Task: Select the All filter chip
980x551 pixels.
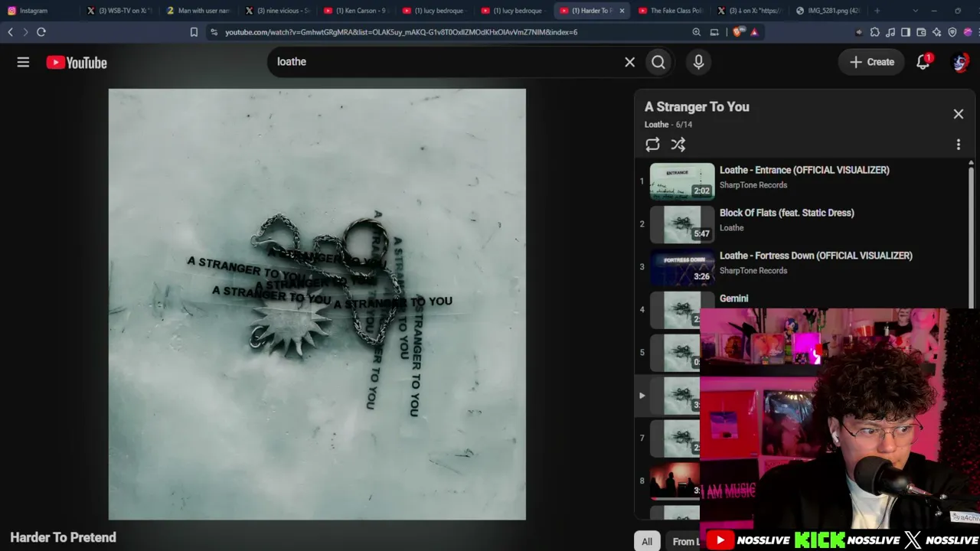Action: tap(647, 541)
